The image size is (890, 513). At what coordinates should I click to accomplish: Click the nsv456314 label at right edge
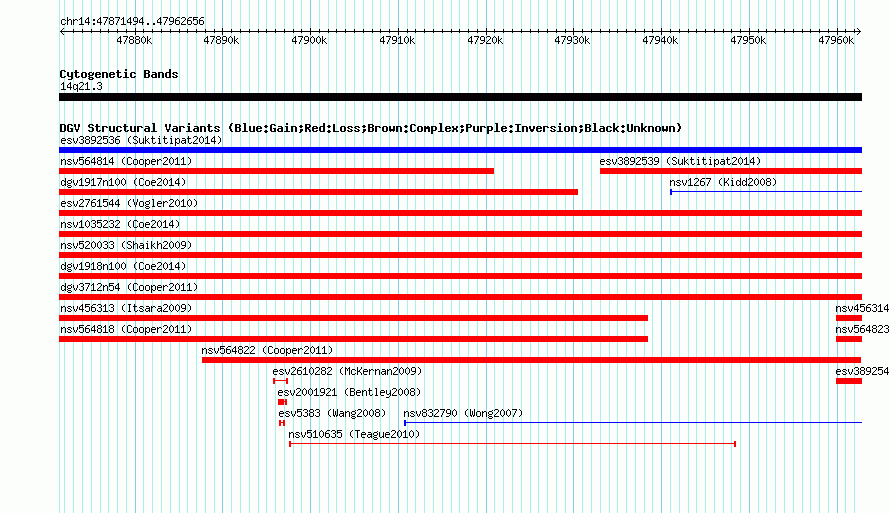coord(862,308)
